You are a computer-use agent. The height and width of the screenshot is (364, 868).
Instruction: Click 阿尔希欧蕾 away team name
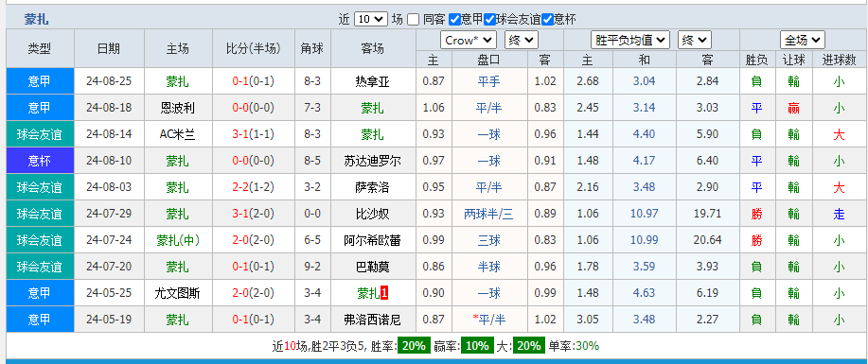coord(373,241)
